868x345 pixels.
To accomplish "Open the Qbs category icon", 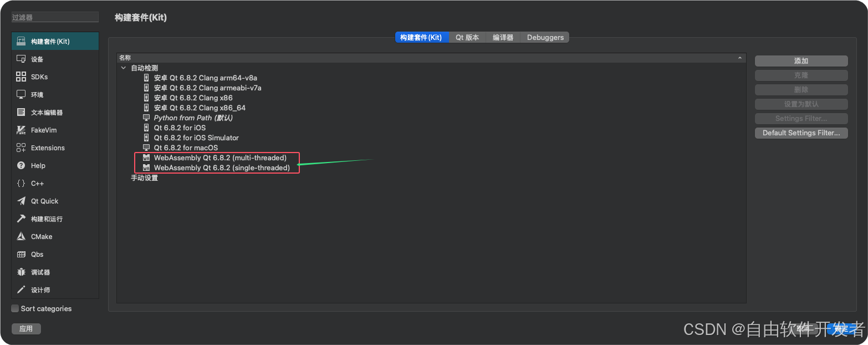I will [21, 255].
